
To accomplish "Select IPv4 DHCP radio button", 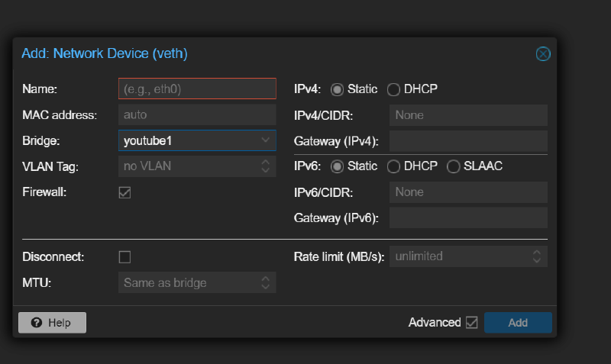I will coord(393,89).
